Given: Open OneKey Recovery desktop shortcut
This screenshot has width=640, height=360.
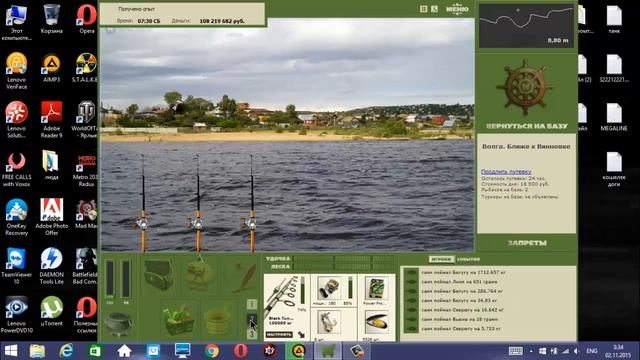Looking at the screenshot, I should point(16,217).
